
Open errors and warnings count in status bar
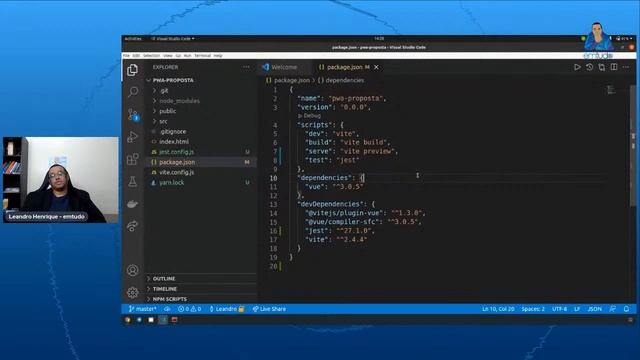click(x=190, y=309)
